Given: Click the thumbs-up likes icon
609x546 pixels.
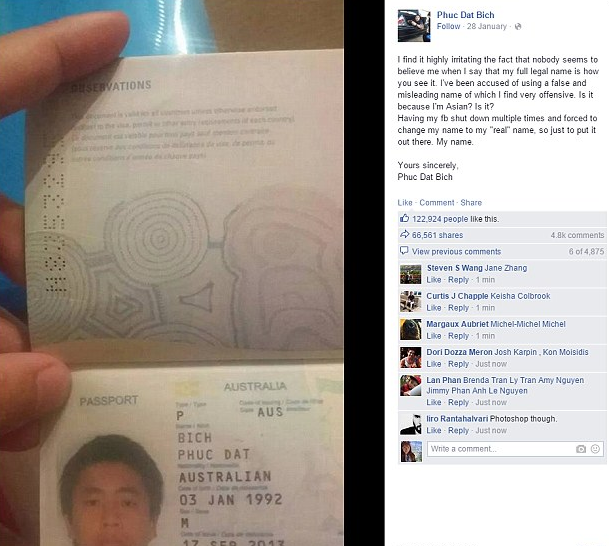Looking at the screenshot, I should point(404,218).
